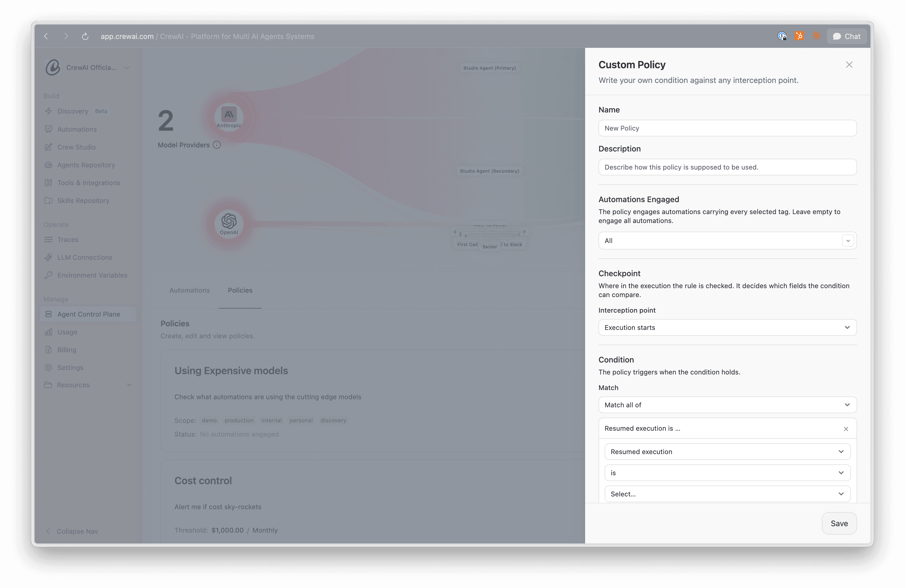Remove the Resumed execution condition row
This screenshot has width=905, height=588.
(846, 429)
